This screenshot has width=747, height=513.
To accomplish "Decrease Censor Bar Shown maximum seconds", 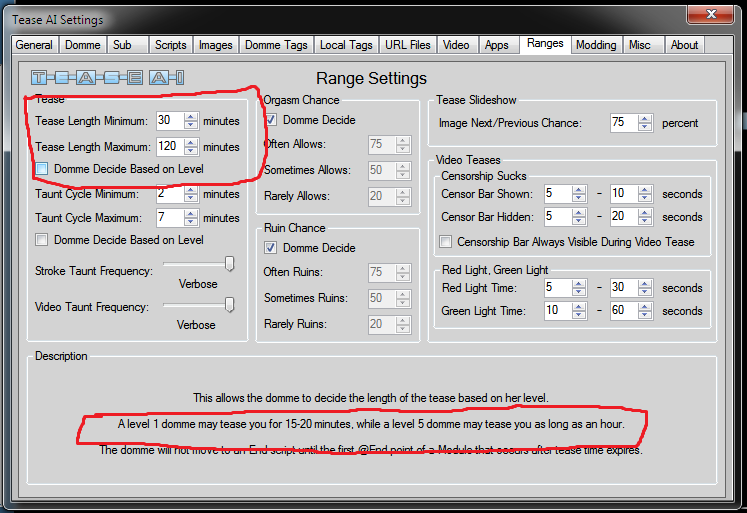I will [x=645, y=198].
